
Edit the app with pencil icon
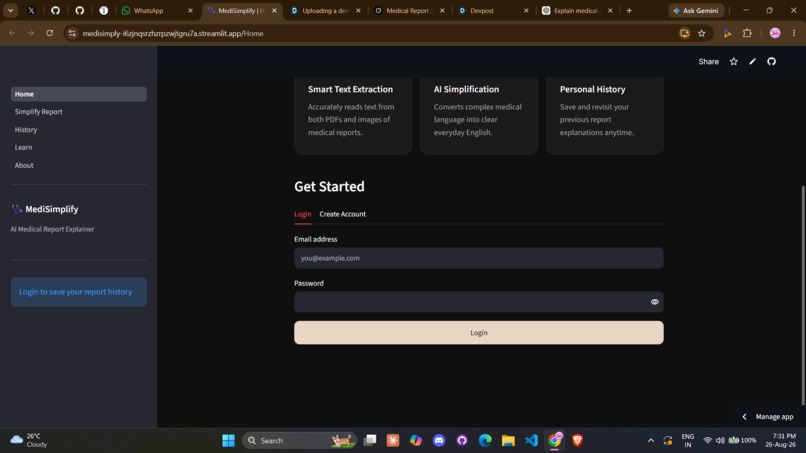[753, 62]
